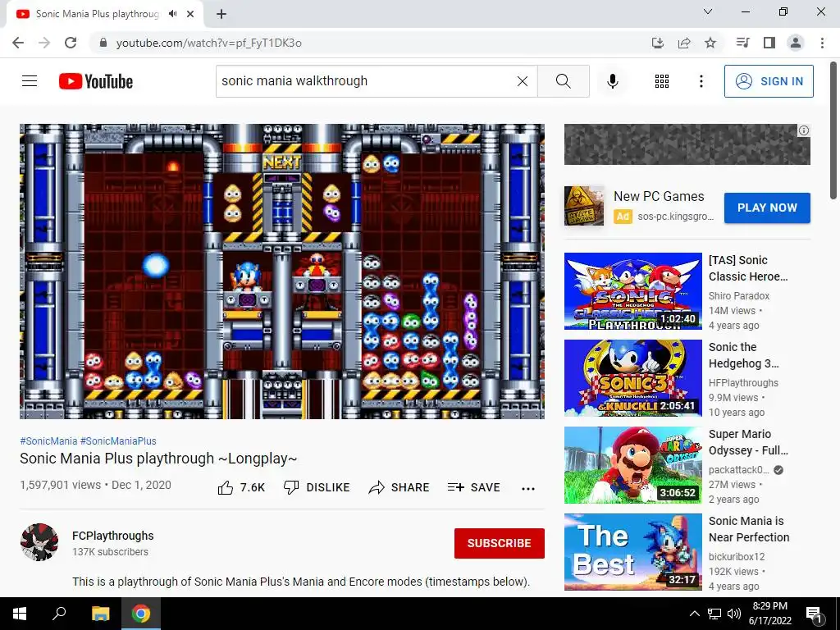Click the install app icon in address bar
840x630 pixels.
[x=657, y=43]
